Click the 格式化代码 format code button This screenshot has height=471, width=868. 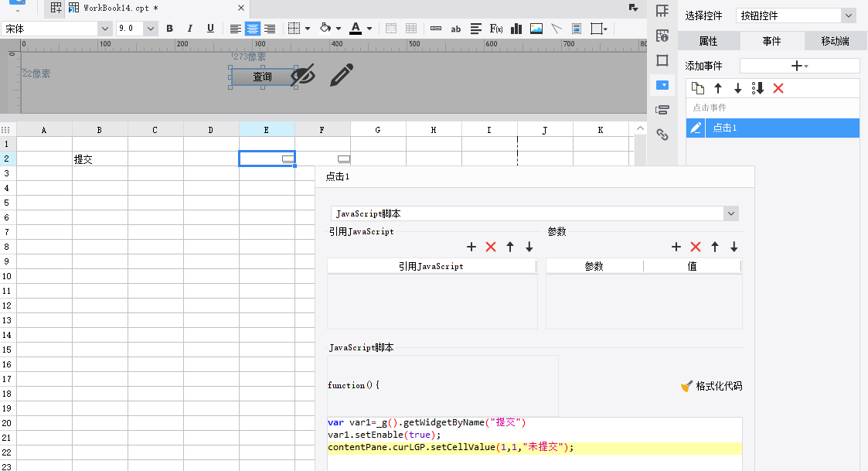click(711, 386)
